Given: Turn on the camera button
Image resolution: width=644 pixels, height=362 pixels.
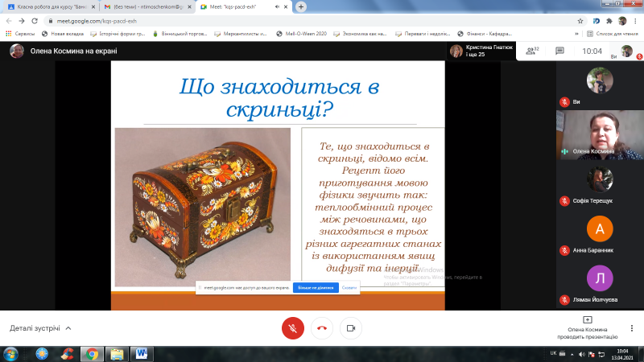Looking at the screenshot, I should click(351, 328).
